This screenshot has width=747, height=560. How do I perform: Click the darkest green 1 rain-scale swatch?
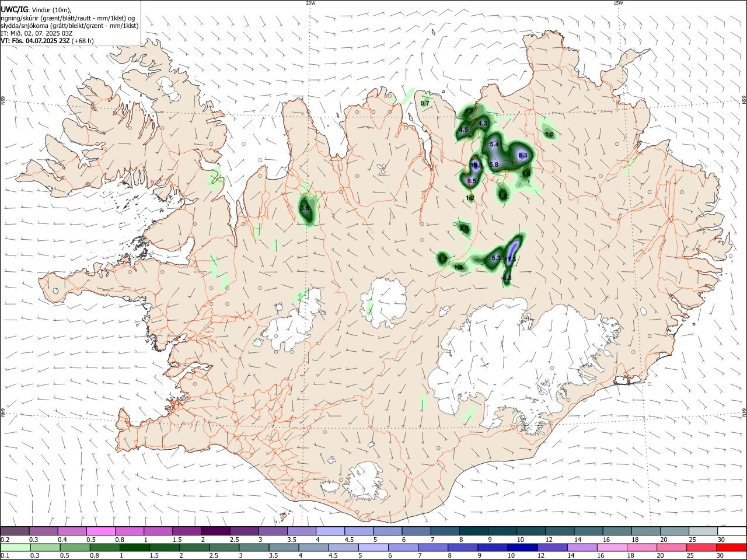pos(135,547)
